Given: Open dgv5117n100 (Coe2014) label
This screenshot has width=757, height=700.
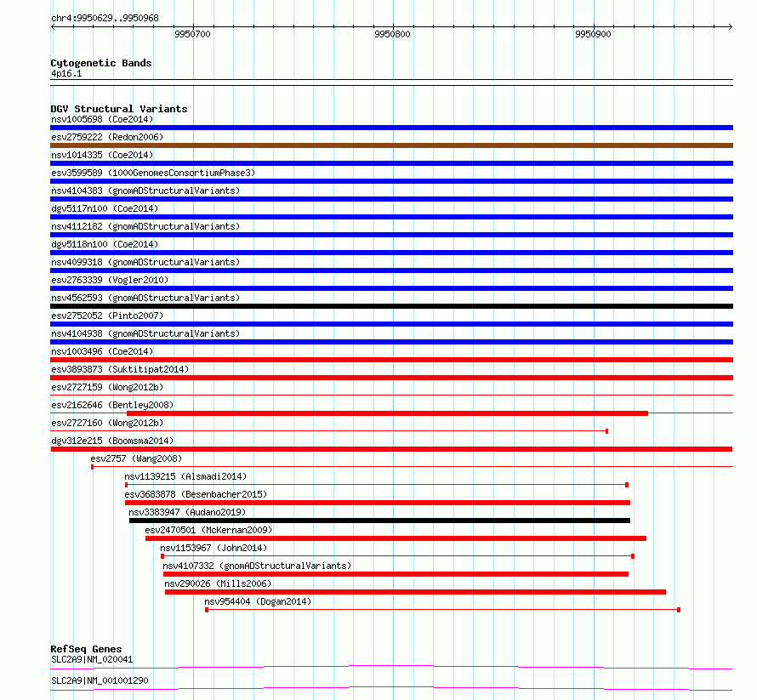Looking at the screenshot, I should click(105, 208).
